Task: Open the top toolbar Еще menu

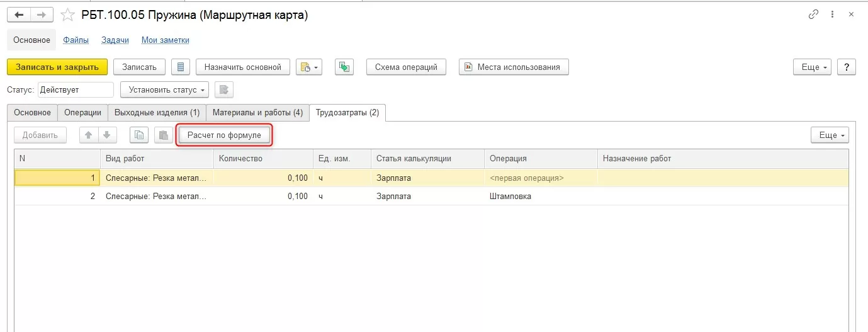Action: (813, 67)
